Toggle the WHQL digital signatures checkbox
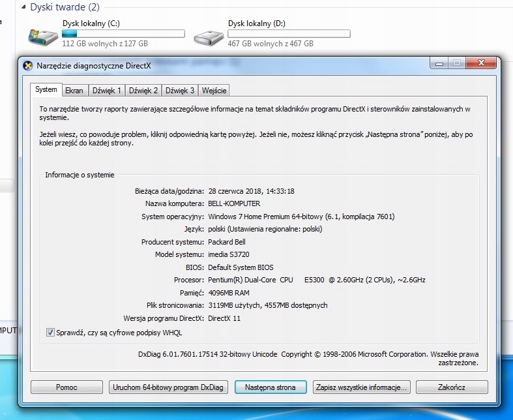The image size is (513, 420). point(50,333)
